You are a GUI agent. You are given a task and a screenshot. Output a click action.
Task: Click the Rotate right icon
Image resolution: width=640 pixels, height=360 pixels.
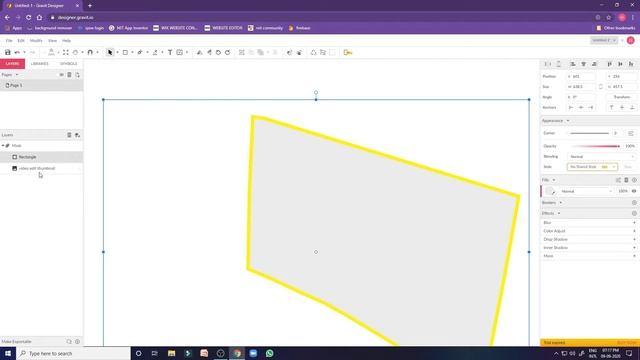(x=228, y=52)
